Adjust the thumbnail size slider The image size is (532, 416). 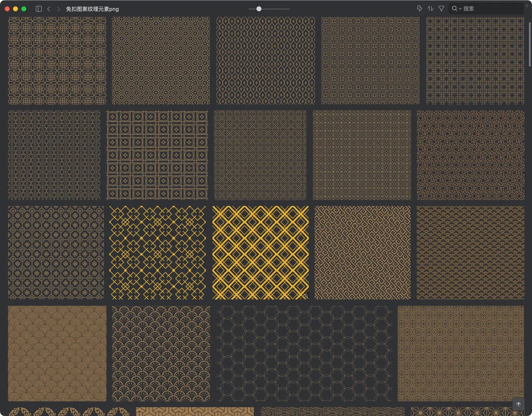pos(259,9)
